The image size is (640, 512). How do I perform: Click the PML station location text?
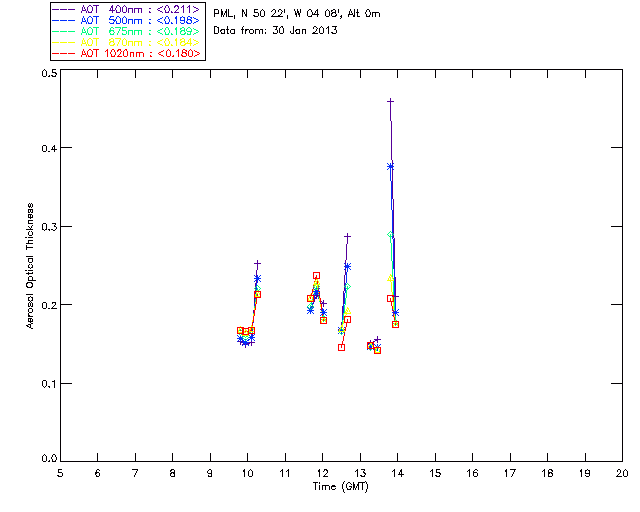click(x=297, y=13)
